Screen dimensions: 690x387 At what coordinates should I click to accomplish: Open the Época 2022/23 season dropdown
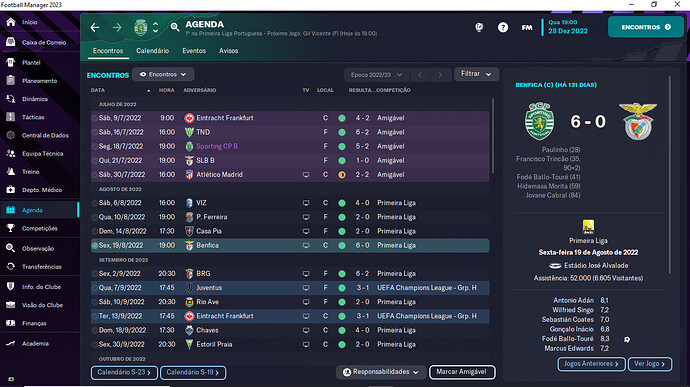[376, 75]
